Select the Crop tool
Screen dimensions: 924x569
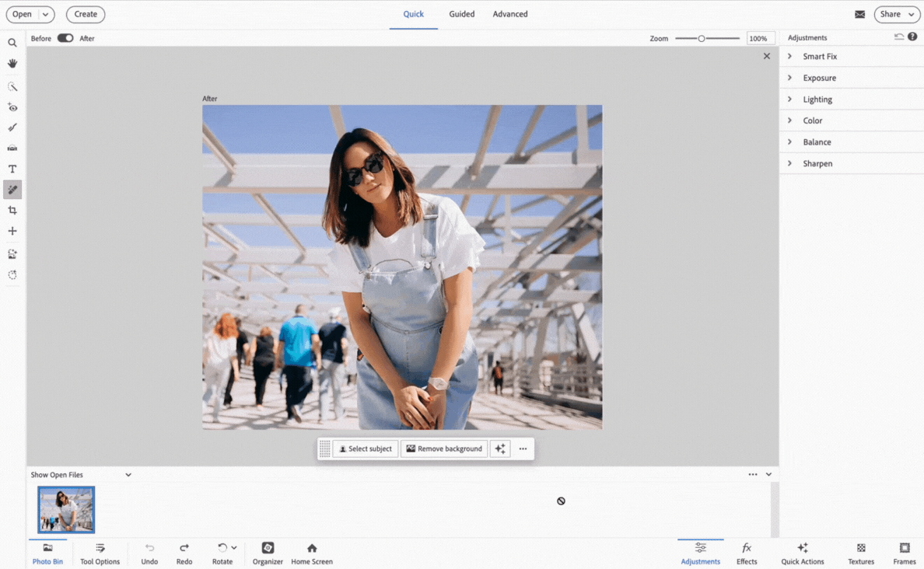(12, 211)
